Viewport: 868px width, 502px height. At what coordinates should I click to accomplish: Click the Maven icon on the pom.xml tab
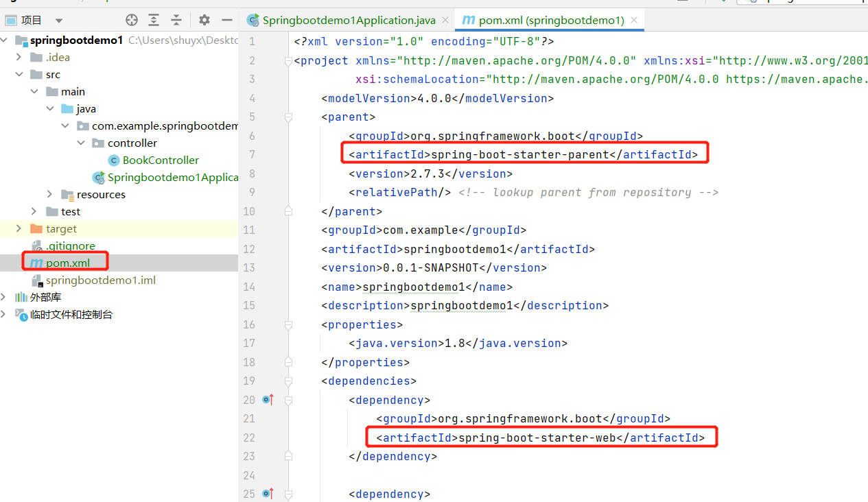469,20
